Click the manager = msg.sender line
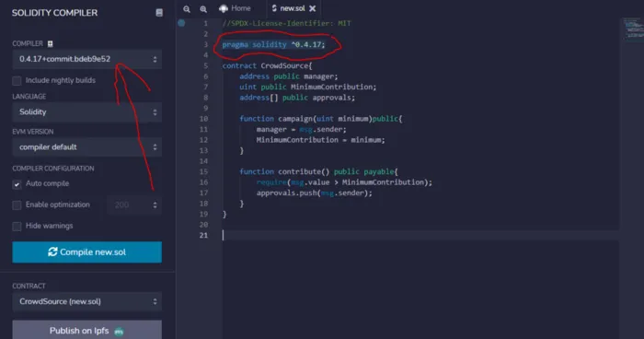644x339 pixels. tap(302, 130)
